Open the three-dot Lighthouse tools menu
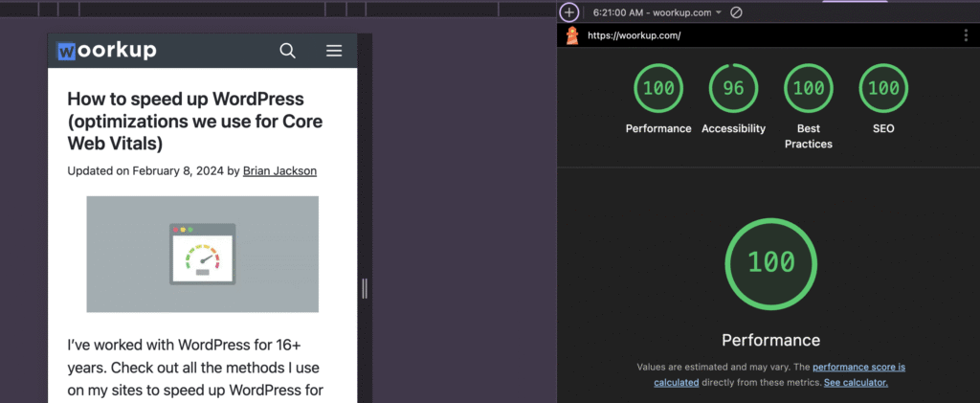 click(967, 35)
